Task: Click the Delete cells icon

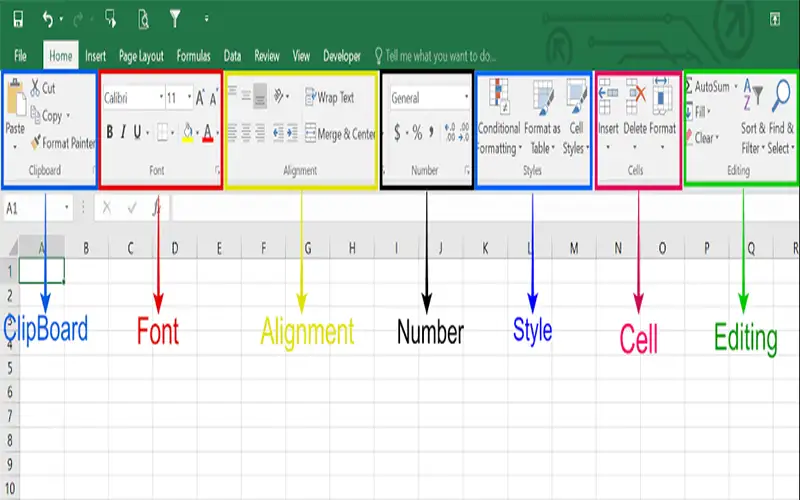Action: click(635, 100)
